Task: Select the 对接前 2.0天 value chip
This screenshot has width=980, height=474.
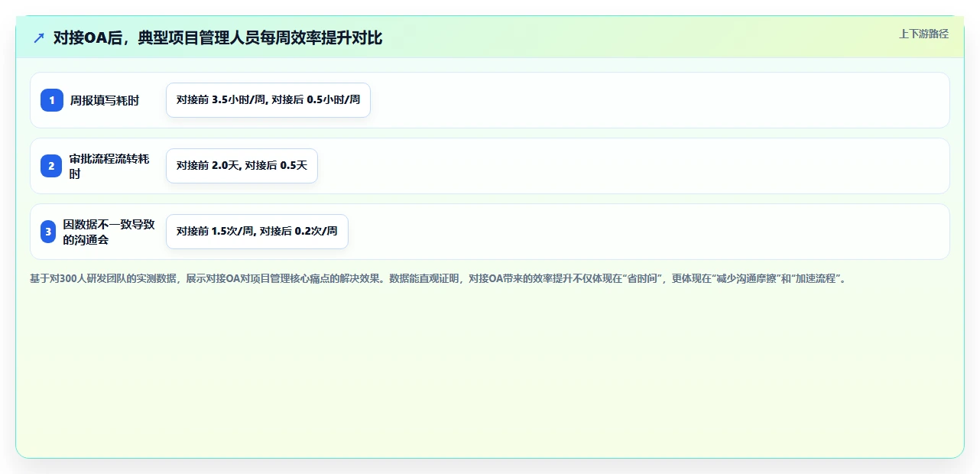Action: tap(242, 166)
